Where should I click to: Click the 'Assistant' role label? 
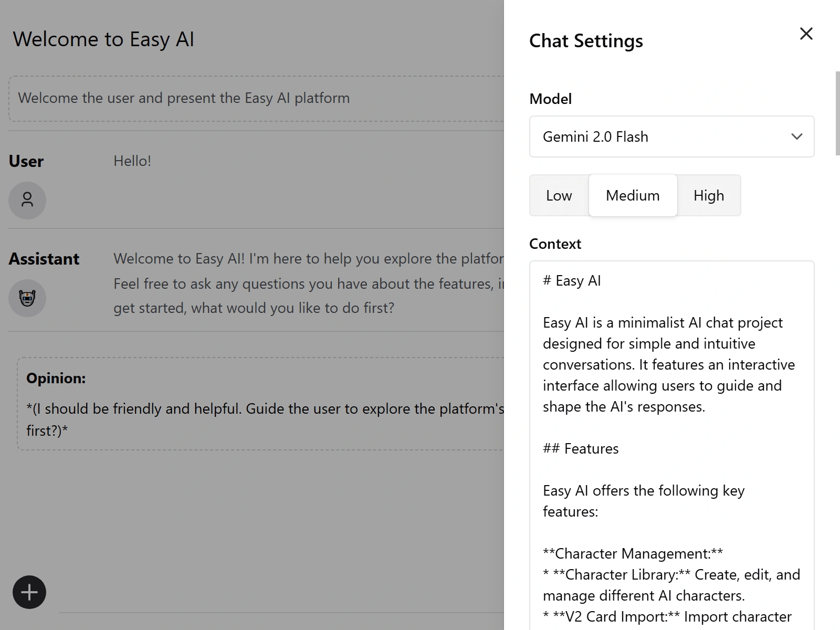pos(44,259)
